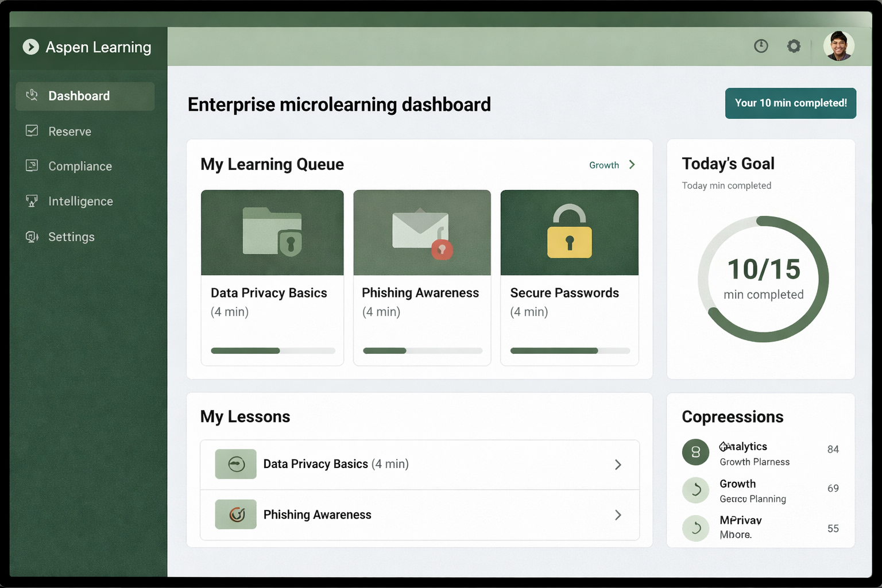Image resolution: width=882 pixels, height=588 pixels.
Task: Click the chevron next to Growth link
Action: tap(632, 165)
